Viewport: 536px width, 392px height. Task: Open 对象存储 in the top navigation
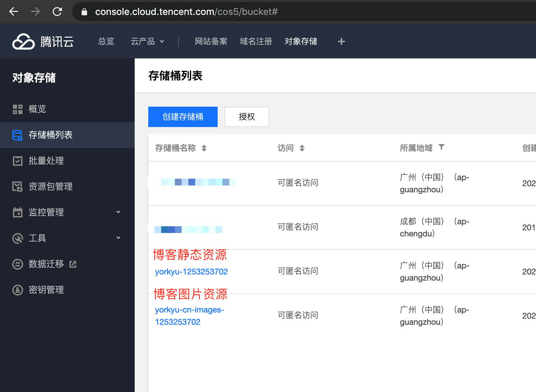tap(301, 41)
